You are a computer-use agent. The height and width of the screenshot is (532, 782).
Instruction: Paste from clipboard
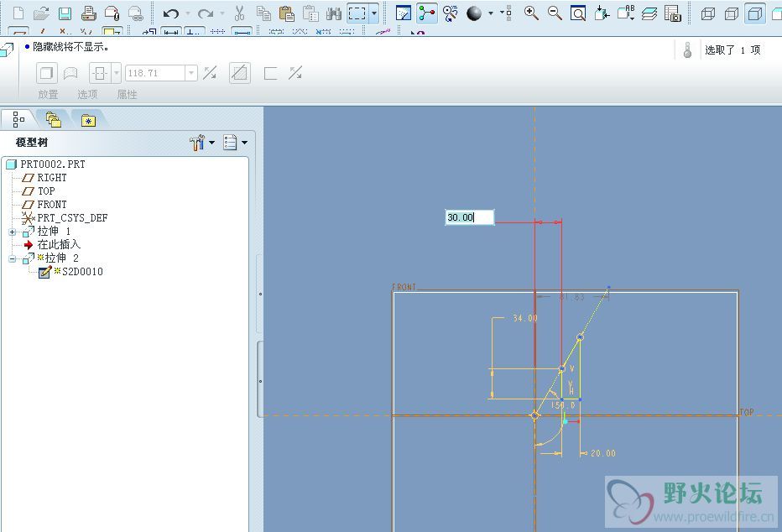click(x=286, y=13)
